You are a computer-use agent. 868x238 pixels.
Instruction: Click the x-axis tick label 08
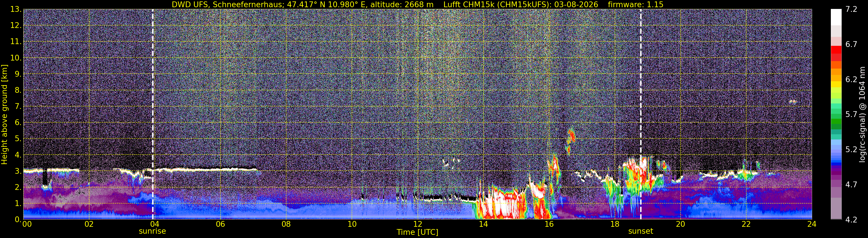[286, 224]
